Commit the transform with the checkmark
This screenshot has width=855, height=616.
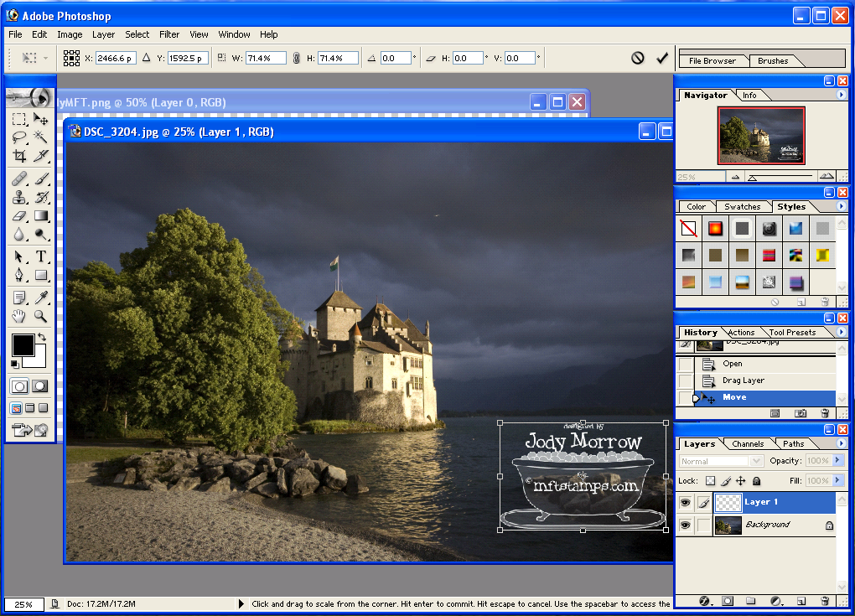click(x=662, y=58)
